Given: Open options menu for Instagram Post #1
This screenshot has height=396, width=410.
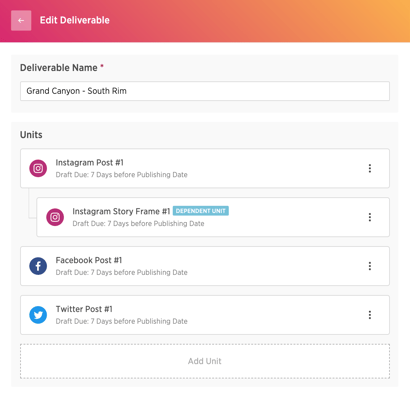Looking at the screenshot, I should pos(370,168).
